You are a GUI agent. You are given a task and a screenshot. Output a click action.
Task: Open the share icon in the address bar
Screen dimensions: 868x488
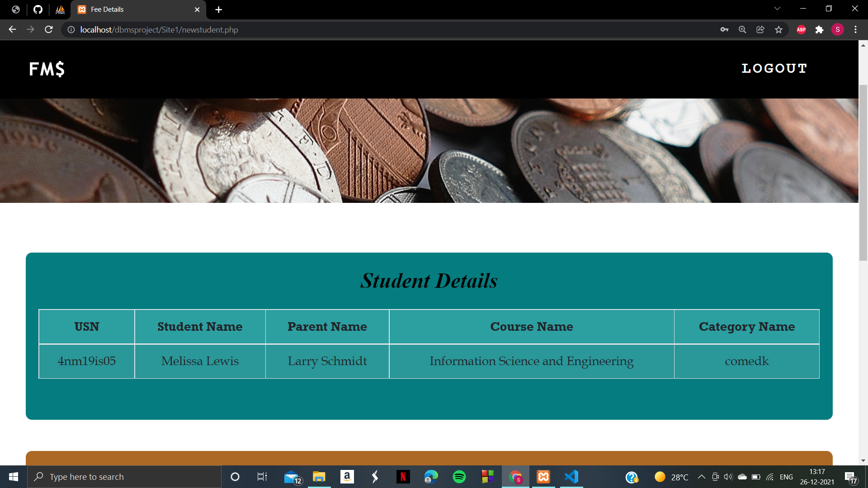coord(760,29)
